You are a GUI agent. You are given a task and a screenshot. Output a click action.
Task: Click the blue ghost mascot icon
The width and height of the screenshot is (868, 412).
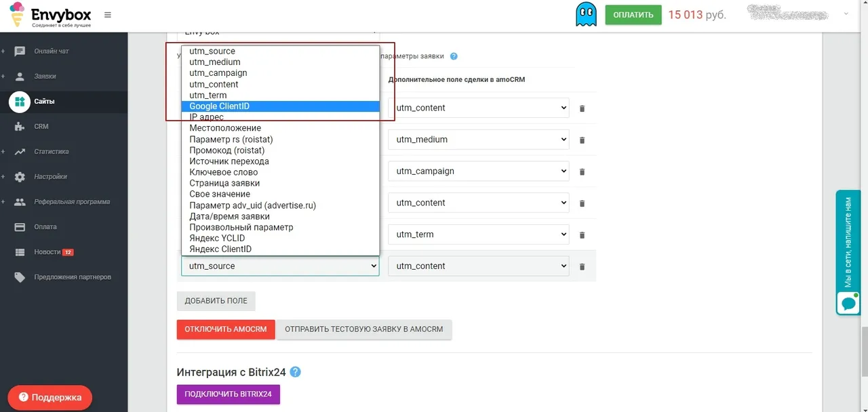pos(586,14)
